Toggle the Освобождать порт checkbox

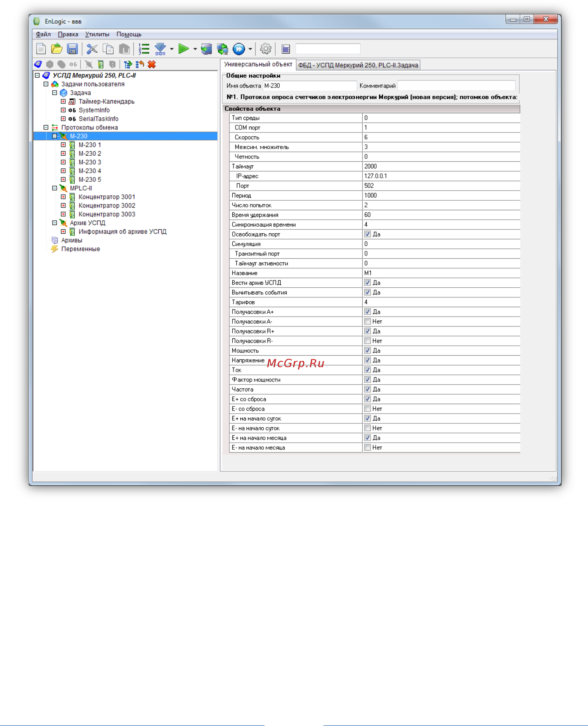pyautogui.click(x=368, y=234)
